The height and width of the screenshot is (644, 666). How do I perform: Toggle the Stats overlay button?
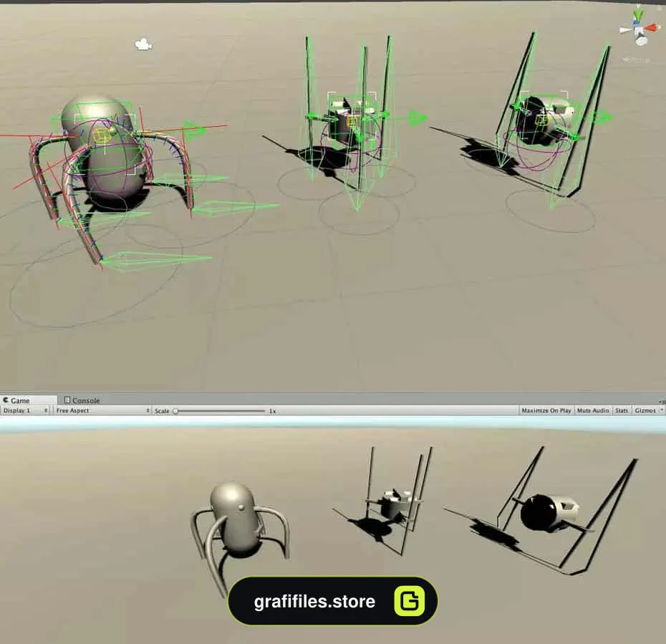click(622, 410)
